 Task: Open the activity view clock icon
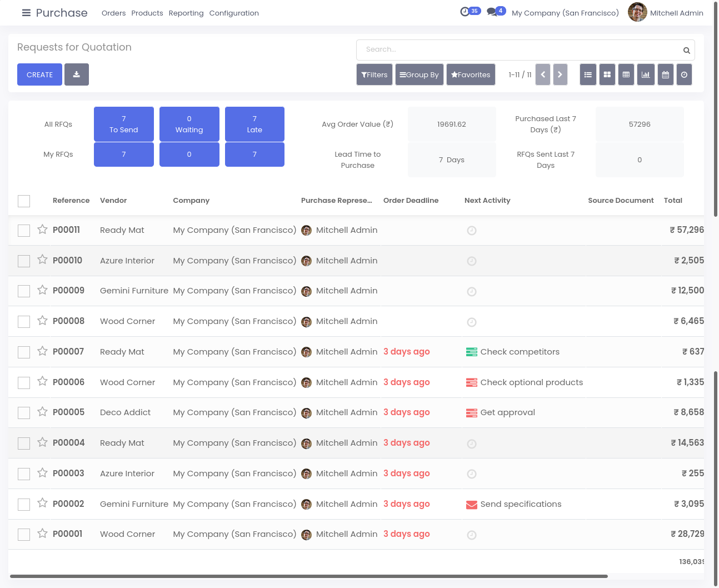[684, 74]
